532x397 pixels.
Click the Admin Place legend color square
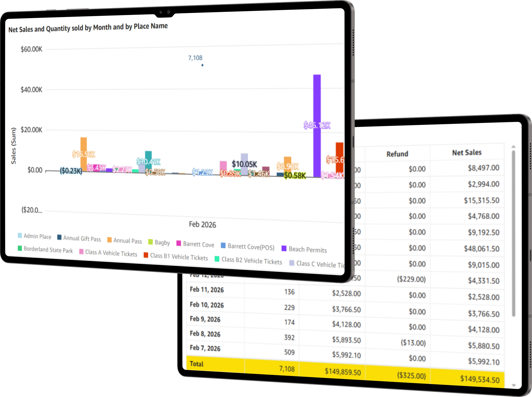[x=20, y=235]
